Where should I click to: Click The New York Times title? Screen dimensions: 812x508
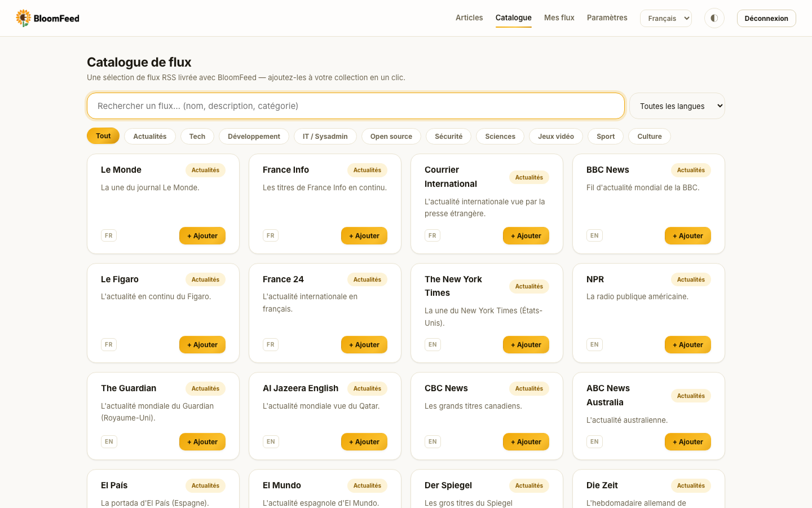click(453, 286)
